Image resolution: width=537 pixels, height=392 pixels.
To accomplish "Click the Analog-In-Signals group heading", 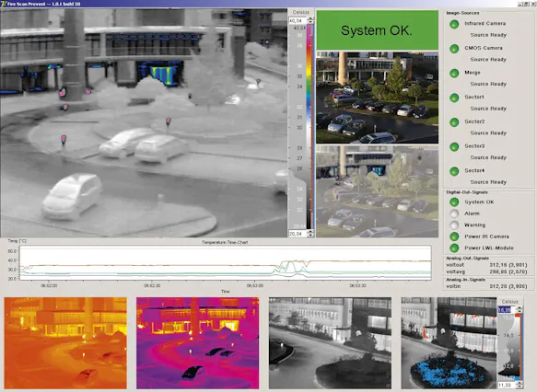I will click(x=466, y=280).
